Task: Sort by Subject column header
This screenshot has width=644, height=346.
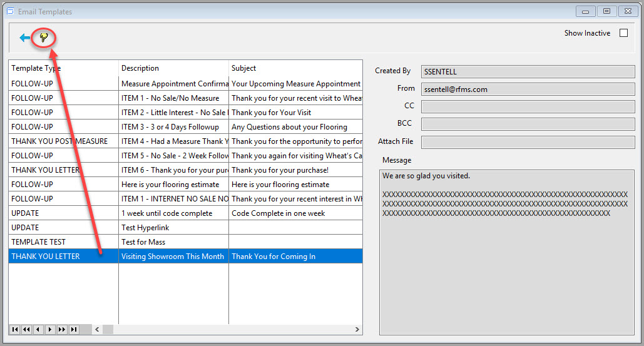Action: click(x=295, y=68)
